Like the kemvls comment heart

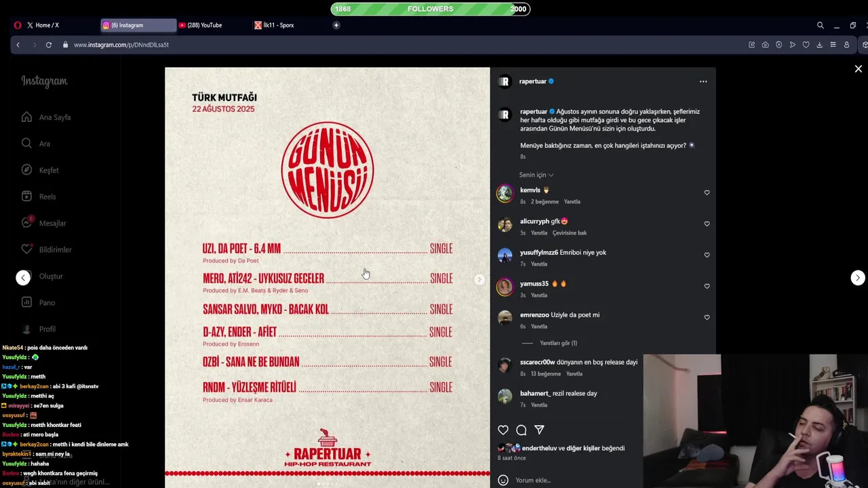pos(707,192)
